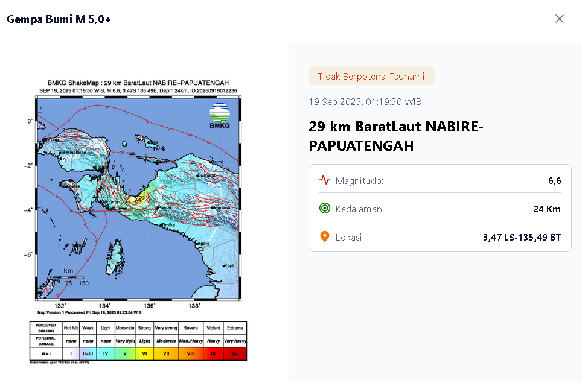Click the red MMI IX legend swatch
The image size is (582, 392).
pyautogui.click(x=213, y=354)
